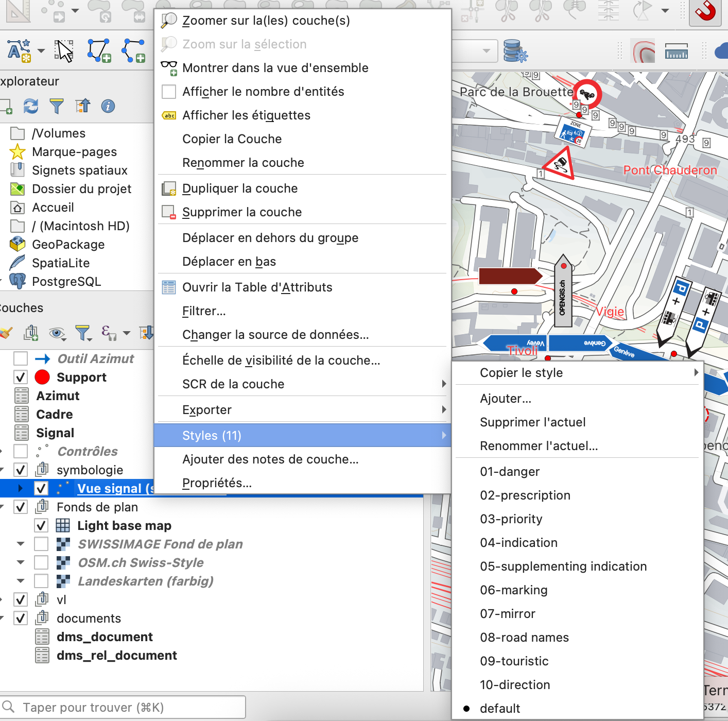
Task: Click the ruler measure tool icon
Action: pyautogui.click(x=676, y=51)
